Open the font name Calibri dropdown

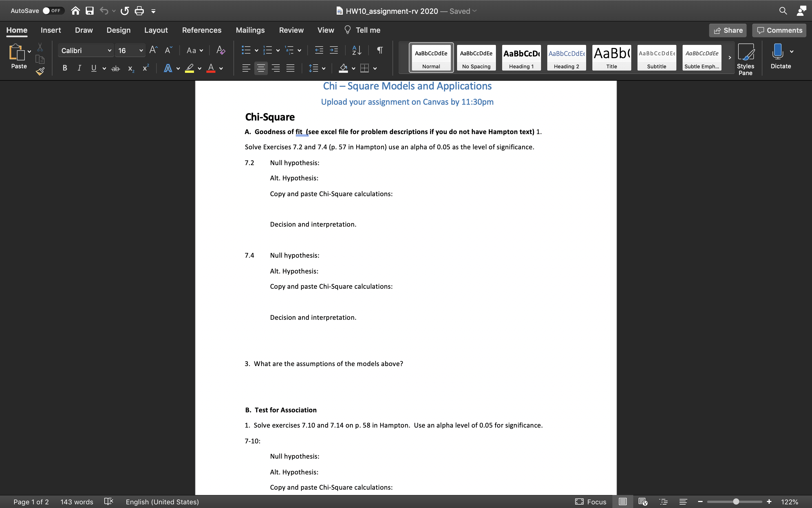[109, 51]
